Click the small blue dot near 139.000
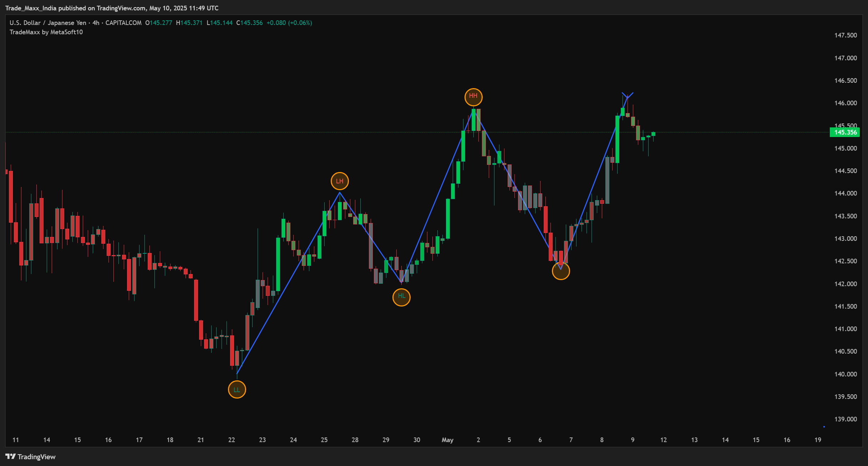Viewport: 868px width, 466px height. click(824, 426)
